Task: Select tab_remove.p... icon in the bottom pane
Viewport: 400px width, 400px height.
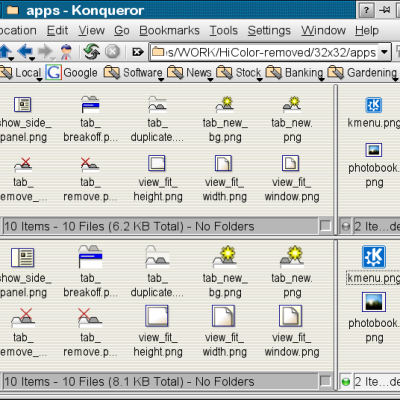Action: (x=90, y=317)
